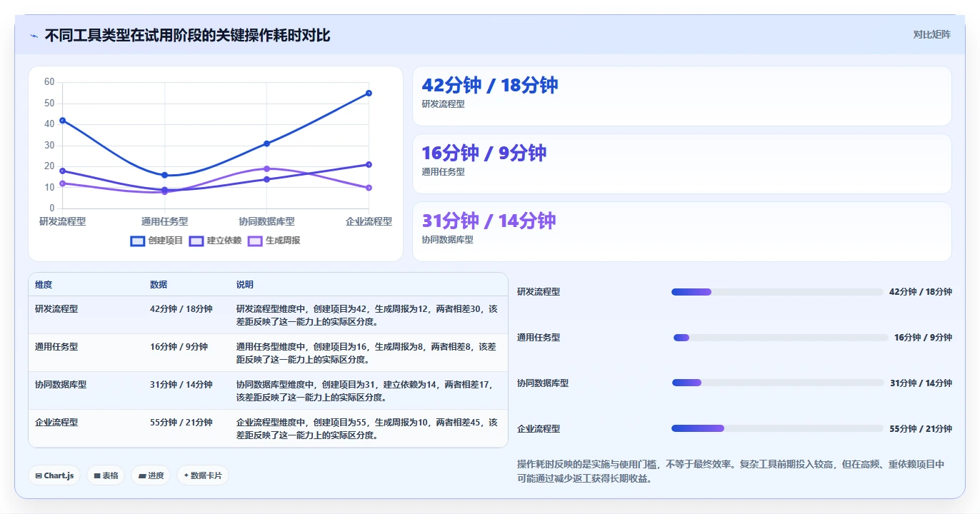Click the pulse icon beside the dashboard title
Image resolution: width=980 pixels, height=514 pixels.
point(34,36)
